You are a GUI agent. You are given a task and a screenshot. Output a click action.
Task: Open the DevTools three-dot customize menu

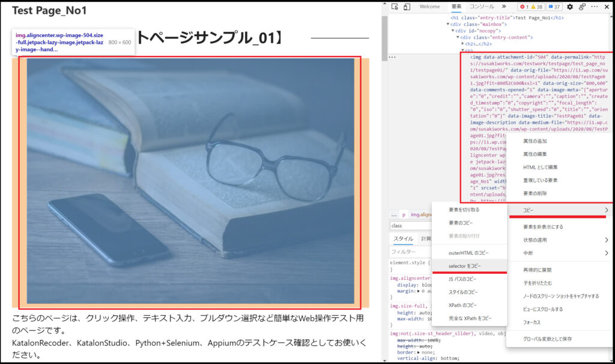[595, 7]
